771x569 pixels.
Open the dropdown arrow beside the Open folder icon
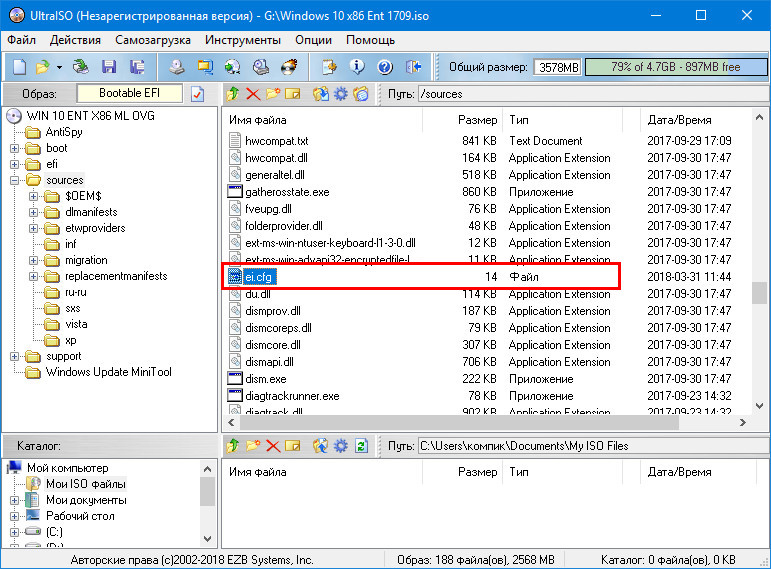(x=59, y=67)
